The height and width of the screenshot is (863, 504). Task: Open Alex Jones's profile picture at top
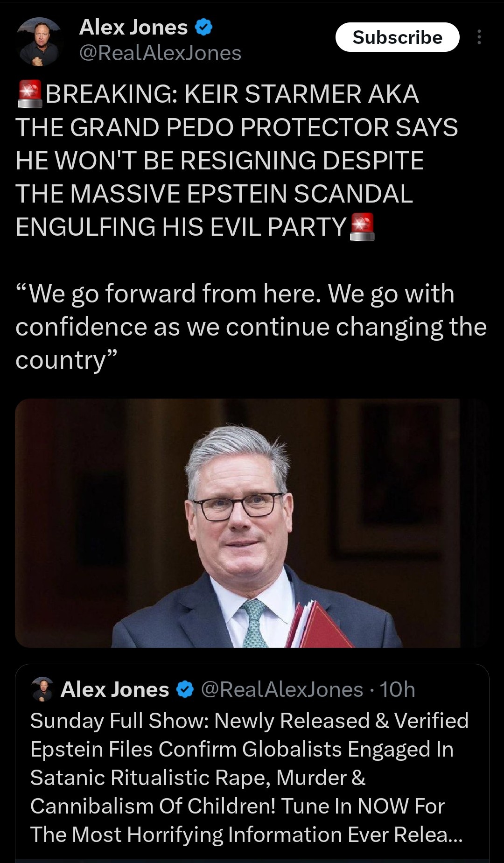click(39, 41)
